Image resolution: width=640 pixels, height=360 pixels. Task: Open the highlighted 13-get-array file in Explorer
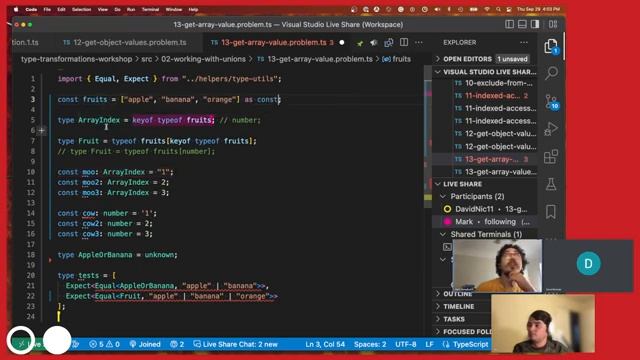[492, 159]
